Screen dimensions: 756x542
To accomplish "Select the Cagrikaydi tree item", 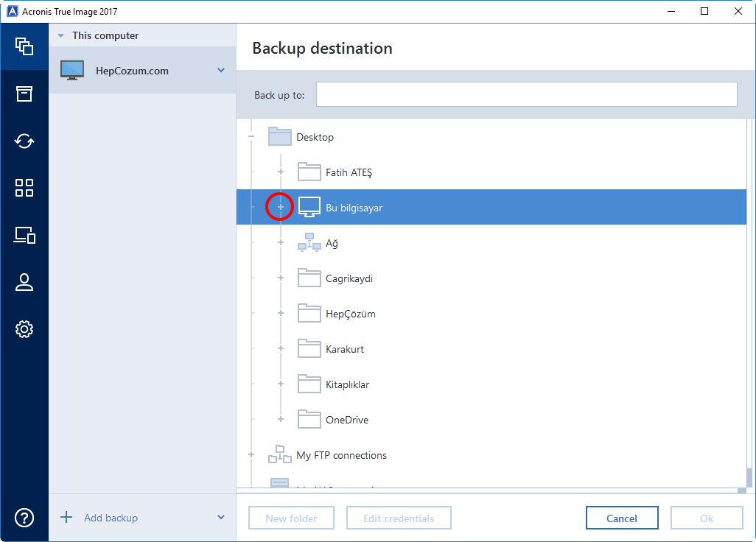I will [349, 278].
